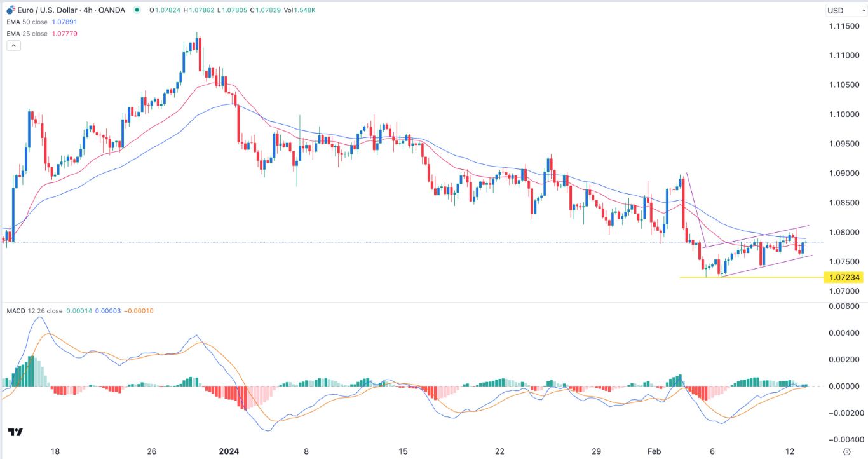This screenshot has width=868, height=459.
Task: Click the volume value 1.548K
Action: (305, 10)
